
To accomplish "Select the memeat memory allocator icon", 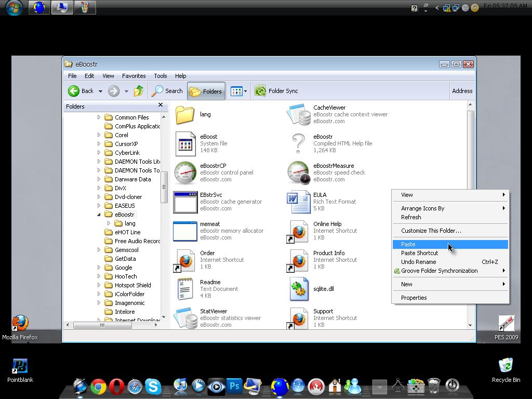I will (x=185, y=231).
